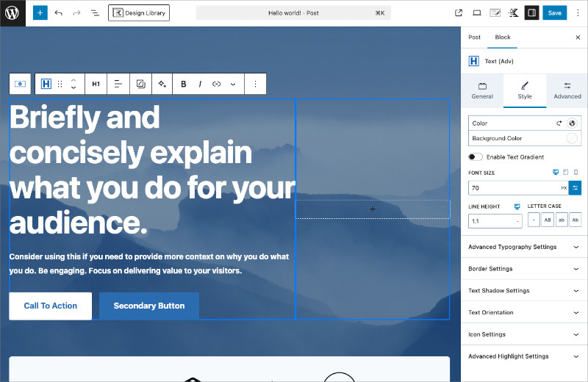The width and height of the screenshot is (588, 382).
Task: Close the settings sidebar
Action: [x=578, y=37]
